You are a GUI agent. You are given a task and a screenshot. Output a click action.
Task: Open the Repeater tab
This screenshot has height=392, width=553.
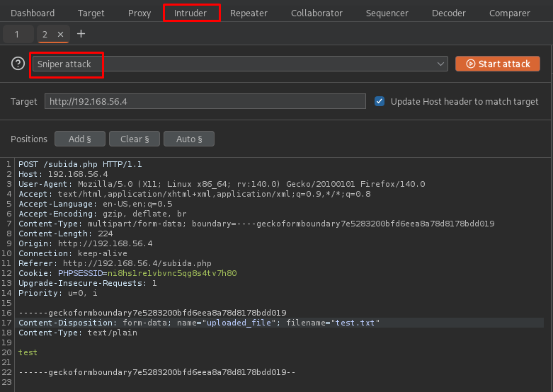249,13
